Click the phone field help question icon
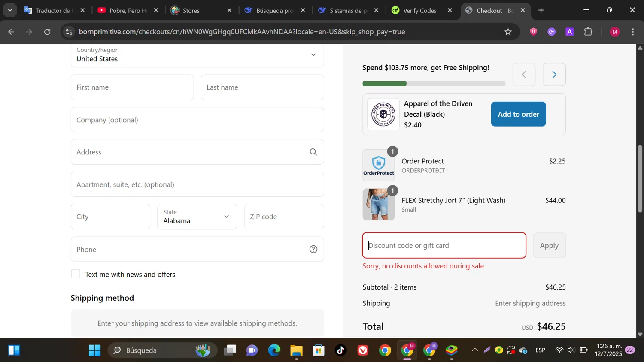Image resolution: width=644 pixels, height=362 pixels. pyautogui.click(x=313, y=249)
